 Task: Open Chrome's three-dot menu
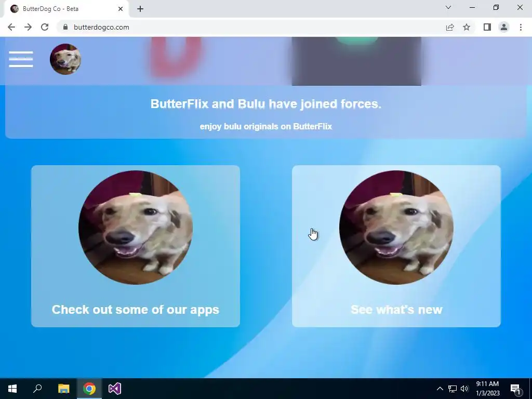[521, 27]
